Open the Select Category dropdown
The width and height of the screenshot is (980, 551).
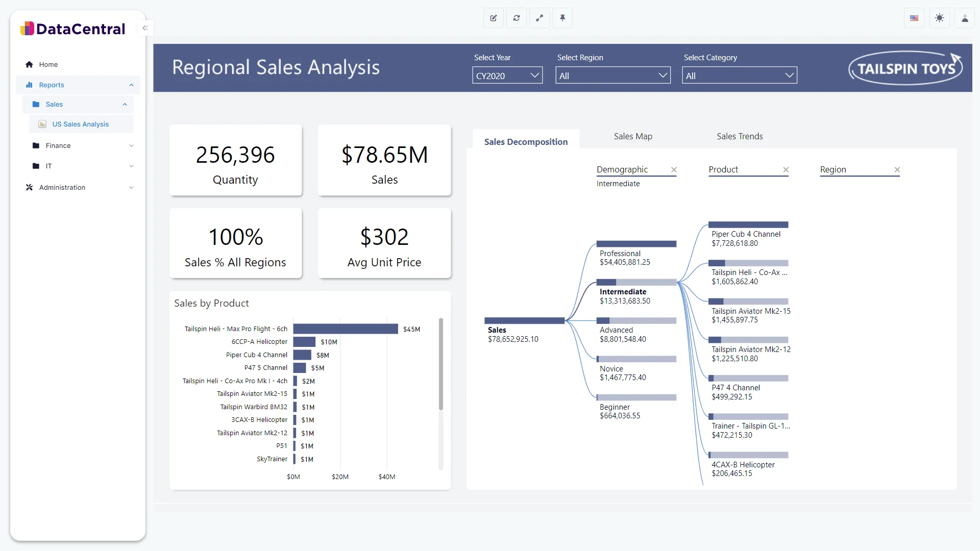point(739,76)
